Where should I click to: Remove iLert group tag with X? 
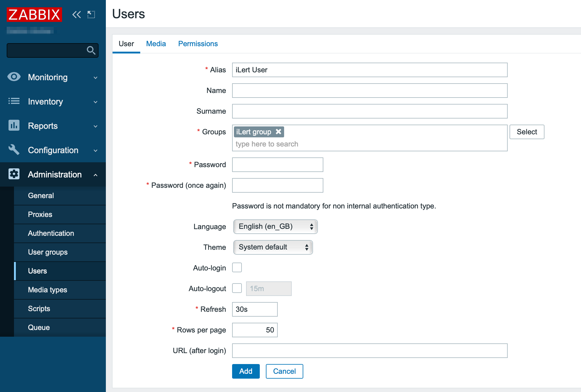click(278, 132)
